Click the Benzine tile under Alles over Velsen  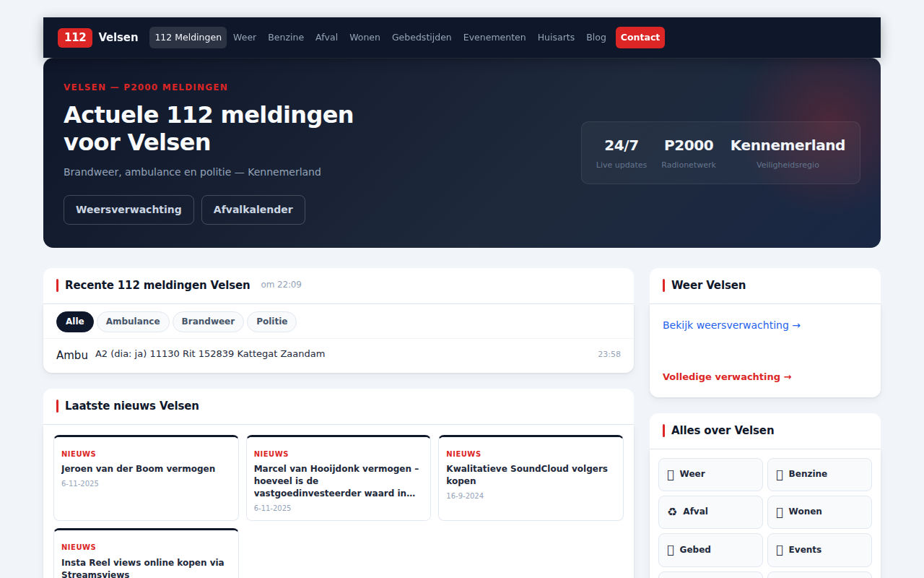click(x=819, y=474)
